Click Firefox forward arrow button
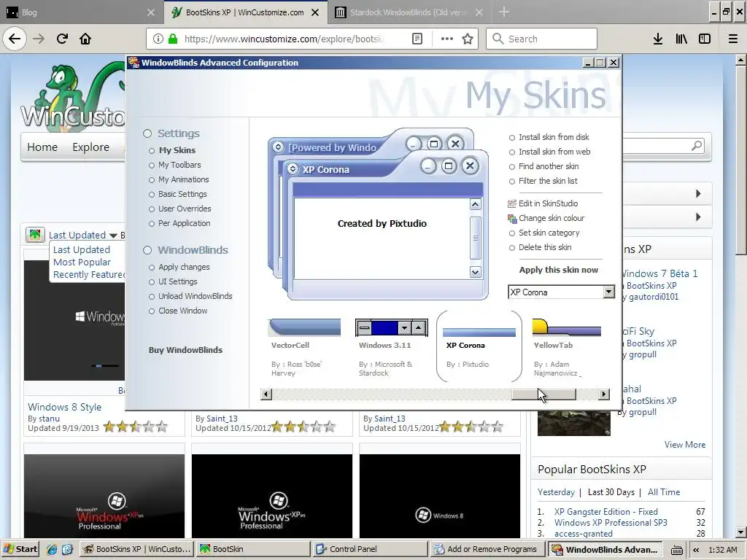The image size is (747, 560). click(x=39, y=39)
